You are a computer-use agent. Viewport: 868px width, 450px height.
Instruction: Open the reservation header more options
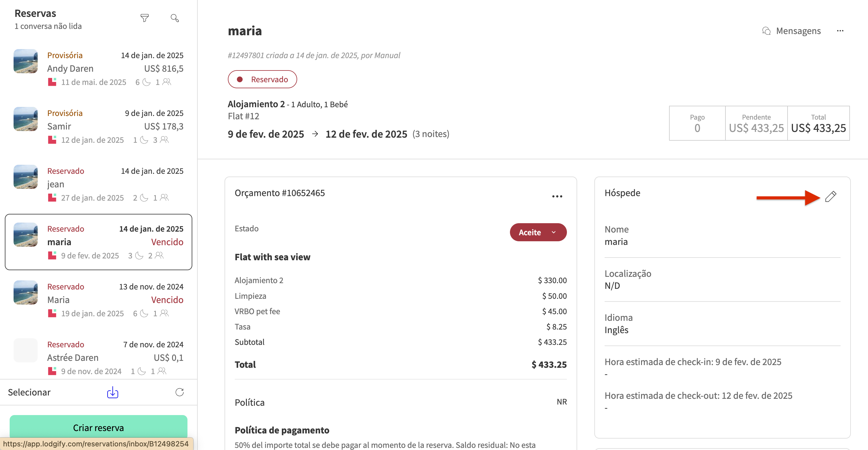pyautogui.click(x=840, y=31)
